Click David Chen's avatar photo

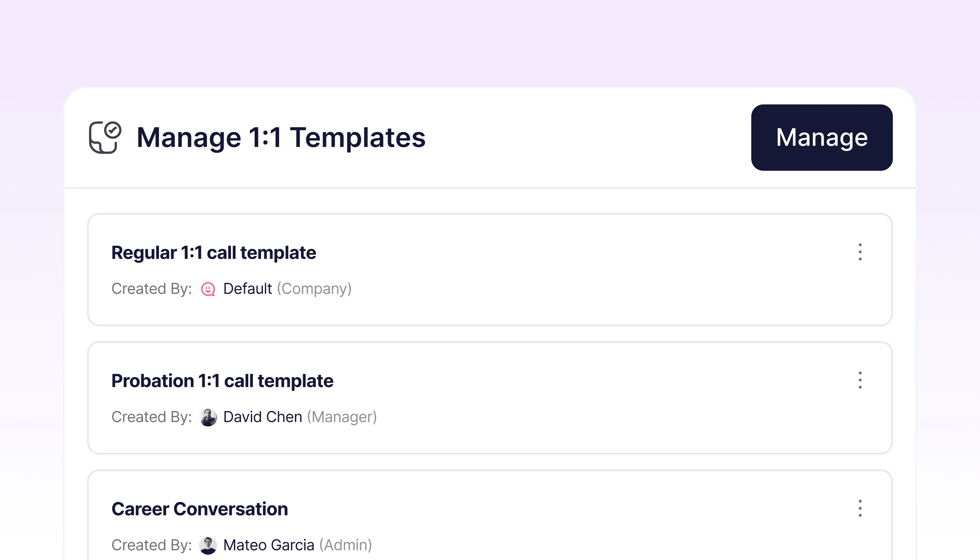[x=208, y=417]
